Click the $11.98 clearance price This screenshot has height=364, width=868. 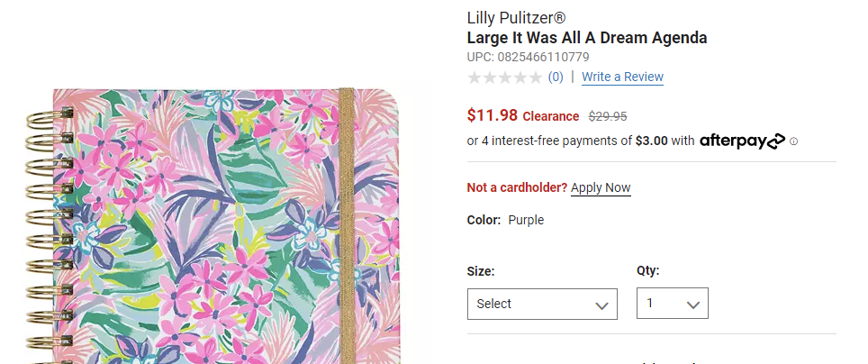coord(492,115)
